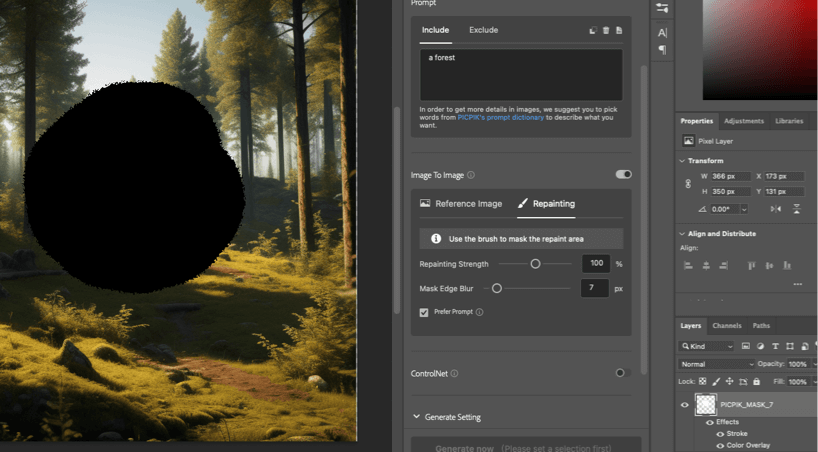Click the copy prompt icon

pos(592,31)
